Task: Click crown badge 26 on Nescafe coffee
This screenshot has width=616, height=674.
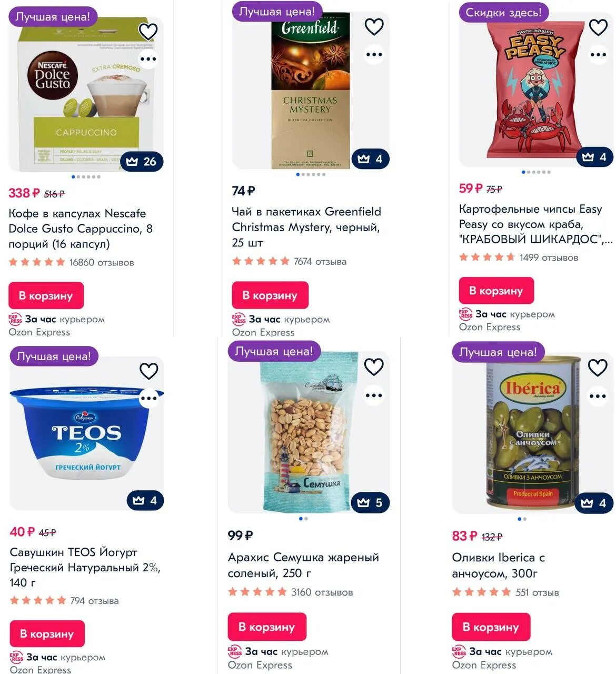Action: point(142,162)
